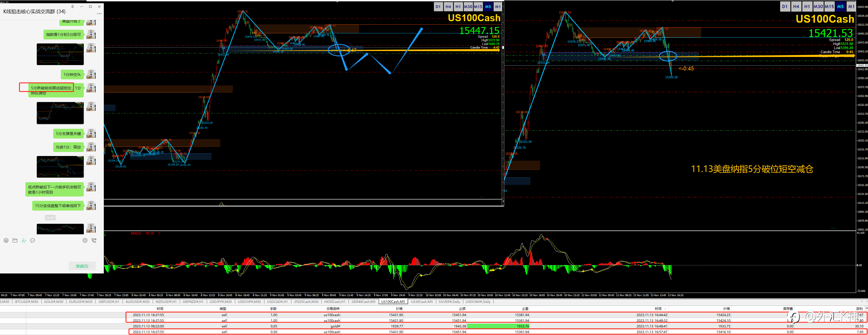Viewport: 868px width, 335px height.
Task: Click the live stream circle icon in chat
Action: click(85, 241)
